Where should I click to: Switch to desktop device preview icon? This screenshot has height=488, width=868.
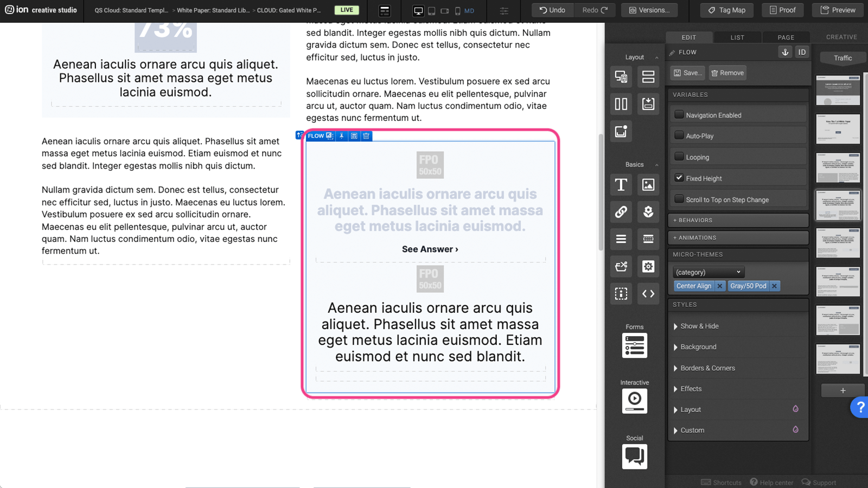pos(418,11)
